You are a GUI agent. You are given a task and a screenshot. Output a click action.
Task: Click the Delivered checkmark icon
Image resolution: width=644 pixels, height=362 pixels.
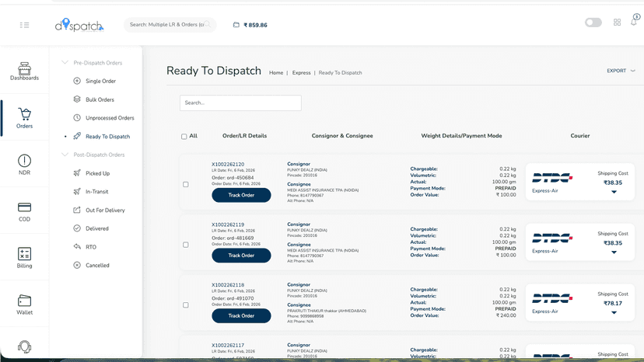(77, 228)
